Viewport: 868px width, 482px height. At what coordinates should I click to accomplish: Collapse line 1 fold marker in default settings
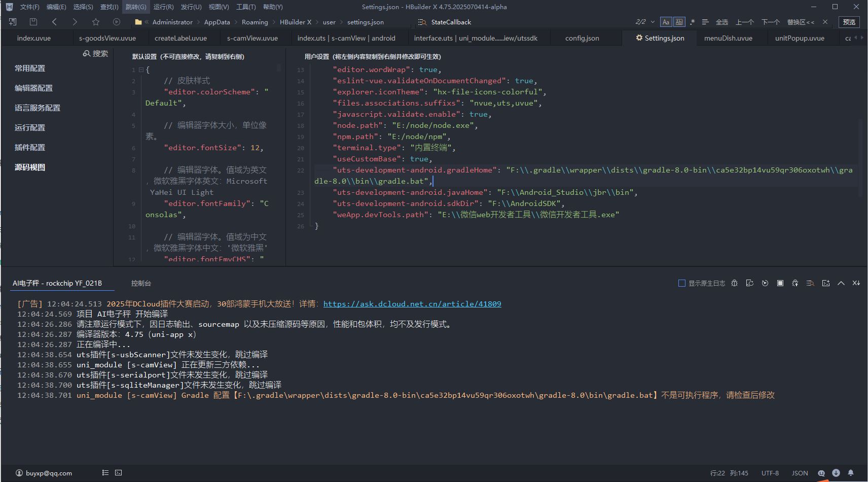pos(141,70)
